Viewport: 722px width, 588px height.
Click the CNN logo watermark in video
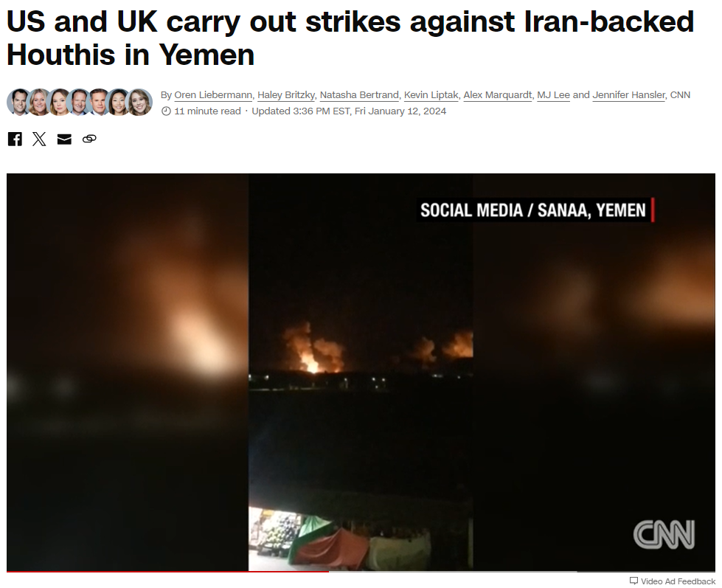[x=664, y=534]
